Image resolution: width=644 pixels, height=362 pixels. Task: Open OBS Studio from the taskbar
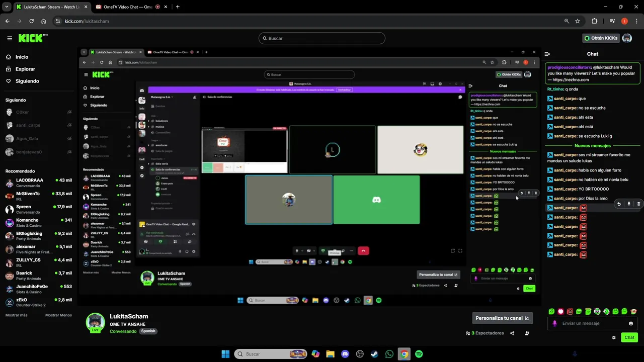point(360,354)
